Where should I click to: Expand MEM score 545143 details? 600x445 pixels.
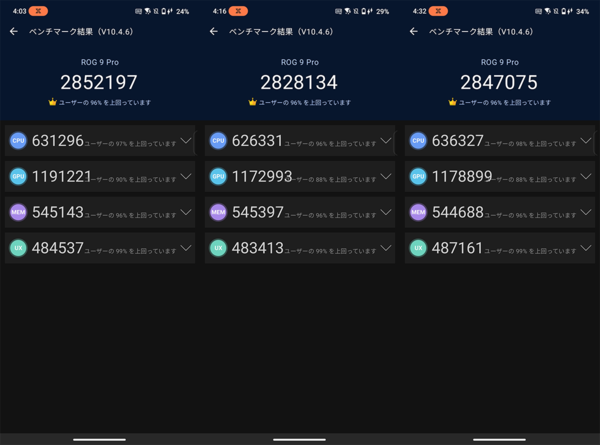(186, 212)
